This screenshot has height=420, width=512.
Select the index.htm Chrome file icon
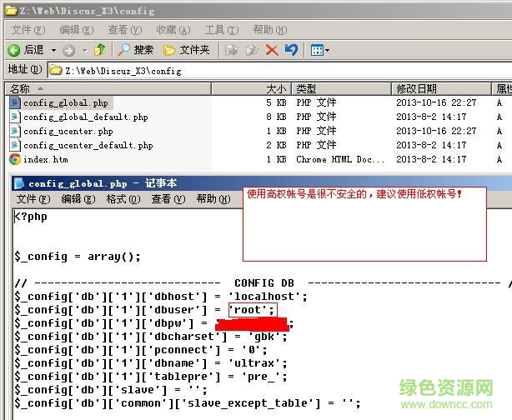click(15, 159)
